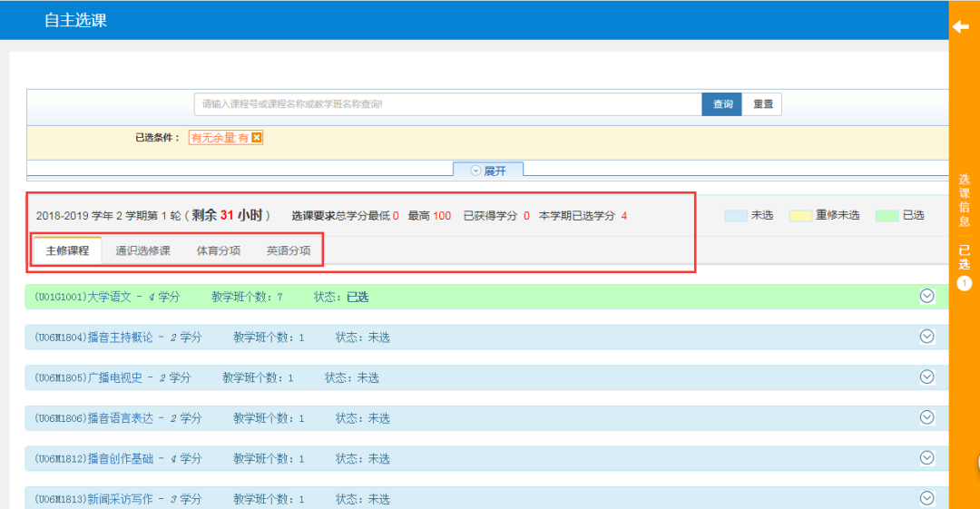Click the 本学期已选学分 label
980x509 pixels.
pos(577,216)
